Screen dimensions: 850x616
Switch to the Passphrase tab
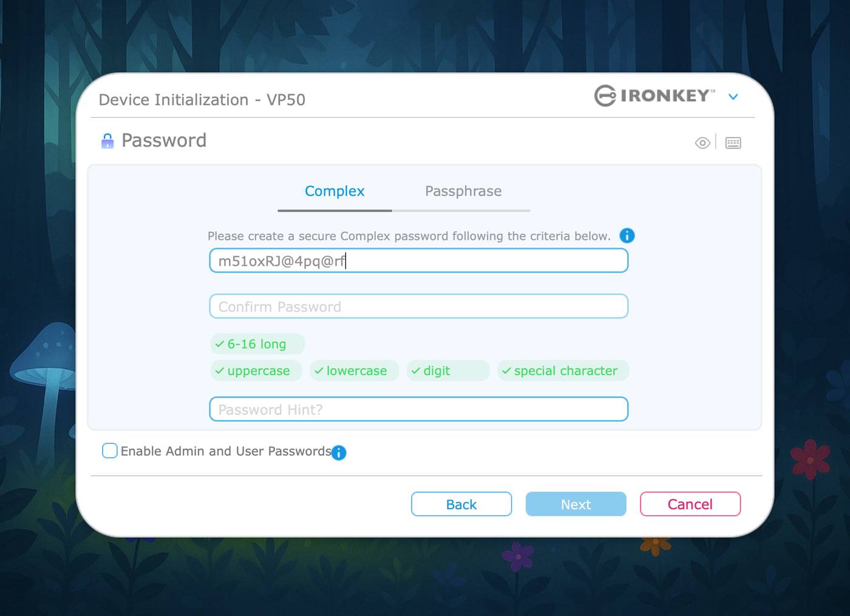click(463, 191)
